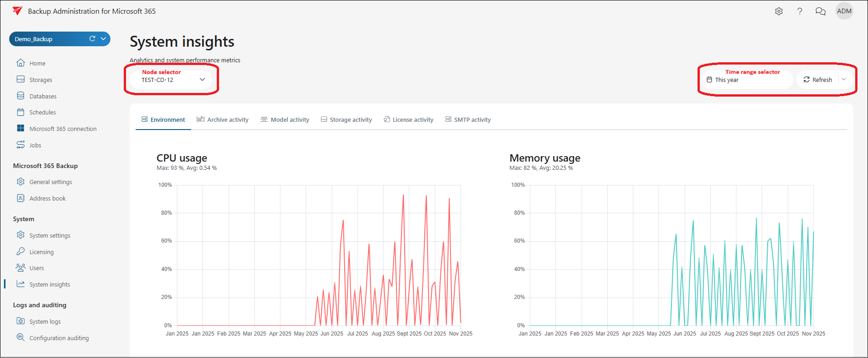The width and height of the screenshot is (868, 358).
Task: Click the help question mark icon
Action: click(x=800, y=11)
